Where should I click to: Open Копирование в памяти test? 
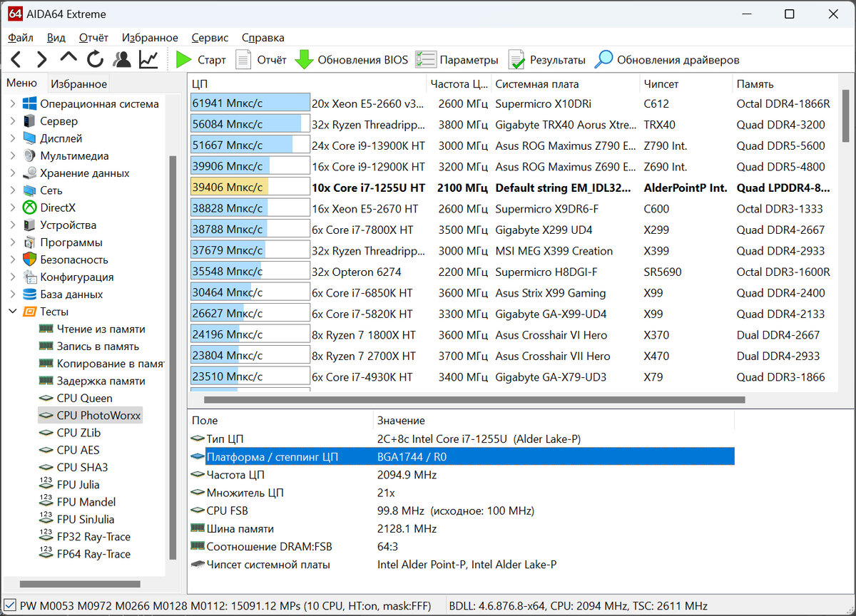(110, 364)
